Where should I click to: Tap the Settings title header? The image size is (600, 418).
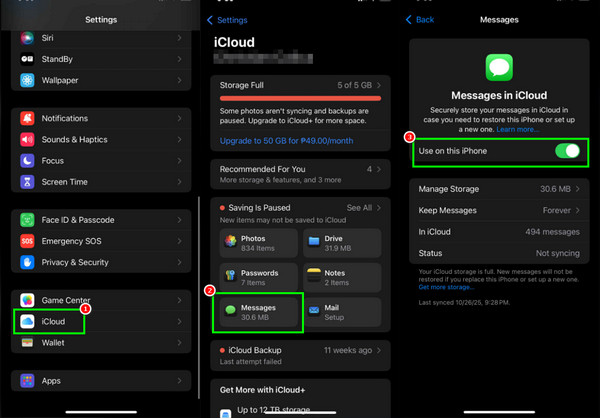[x=101, y=20]
